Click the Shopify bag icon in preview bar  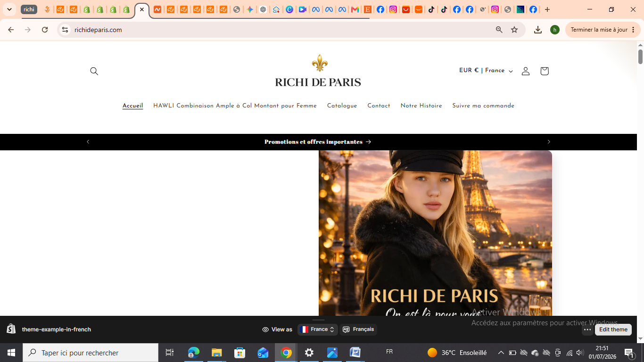[11, 329]
